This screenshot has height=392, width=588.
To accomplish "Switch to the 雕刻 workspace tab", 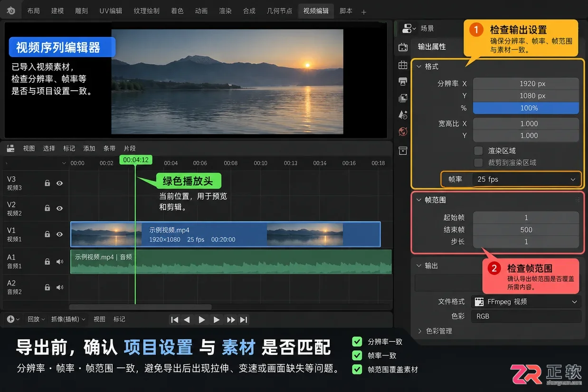I will [x=82, y=10].
